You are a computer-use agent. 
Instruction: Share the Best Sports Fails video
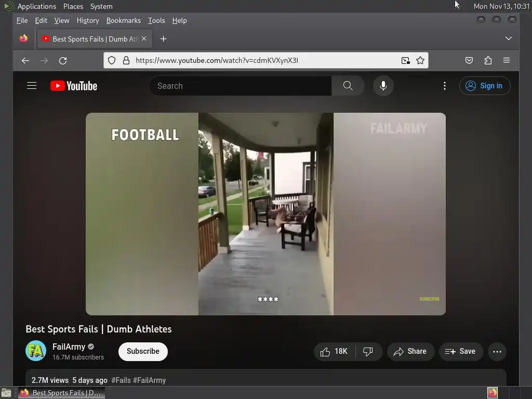[x=410, y=352]
